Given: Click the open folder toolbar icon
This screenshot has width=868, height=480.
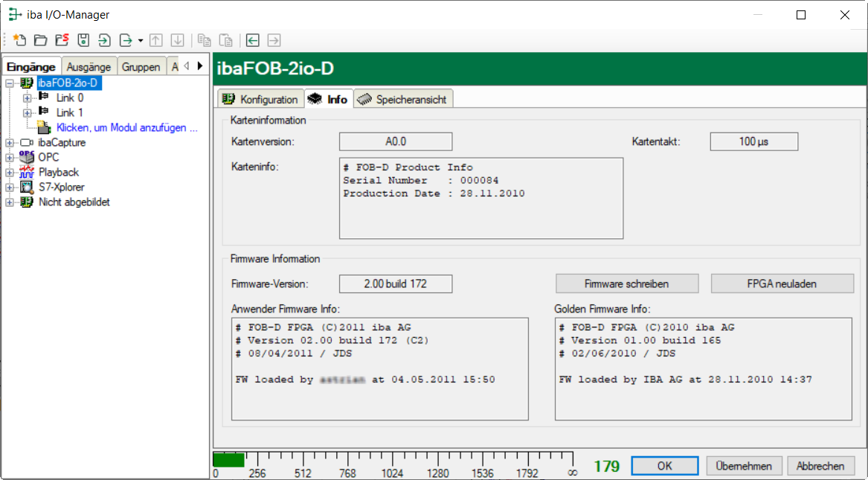Looking at the screenshot, I should [x=41, y=40].
